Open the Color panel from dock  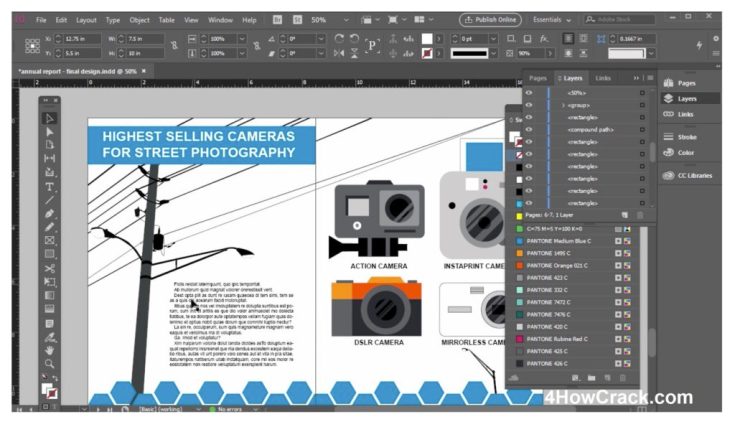pyautogui.click(x=679, y=152)
